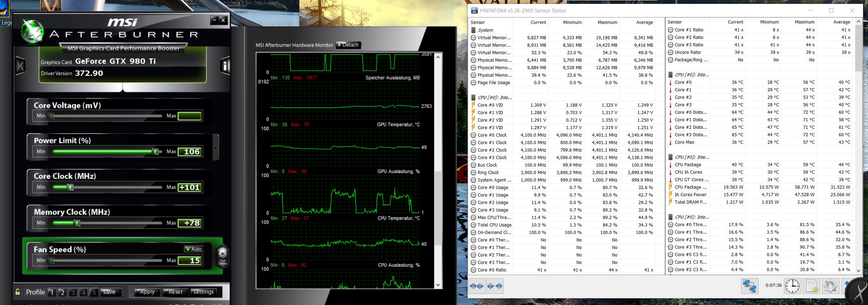Collapse the CPU [#0] group above CPU Package
This screenshot has width=868, height=305.
click(670, 157)
